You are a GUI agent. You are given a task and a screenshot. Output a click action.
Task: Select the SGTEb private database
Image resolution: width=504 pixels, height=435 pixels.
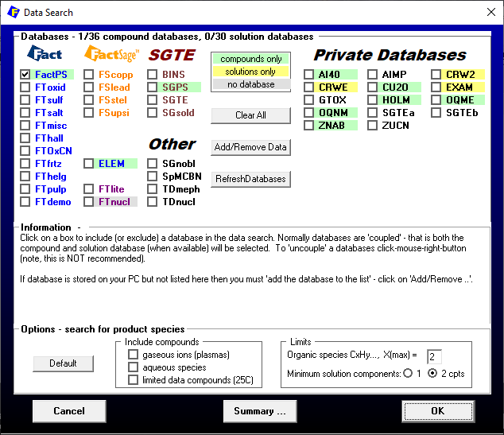pos(436,113)
